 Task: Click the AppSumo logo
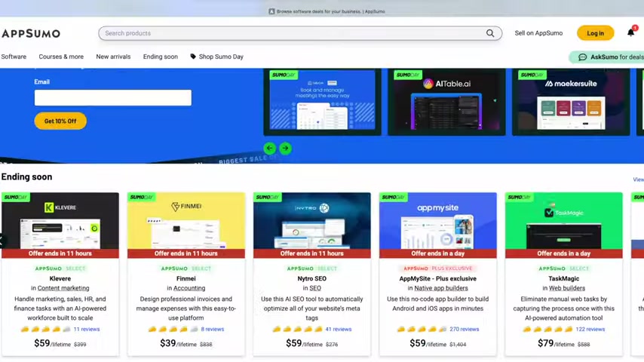coord(31,33)
